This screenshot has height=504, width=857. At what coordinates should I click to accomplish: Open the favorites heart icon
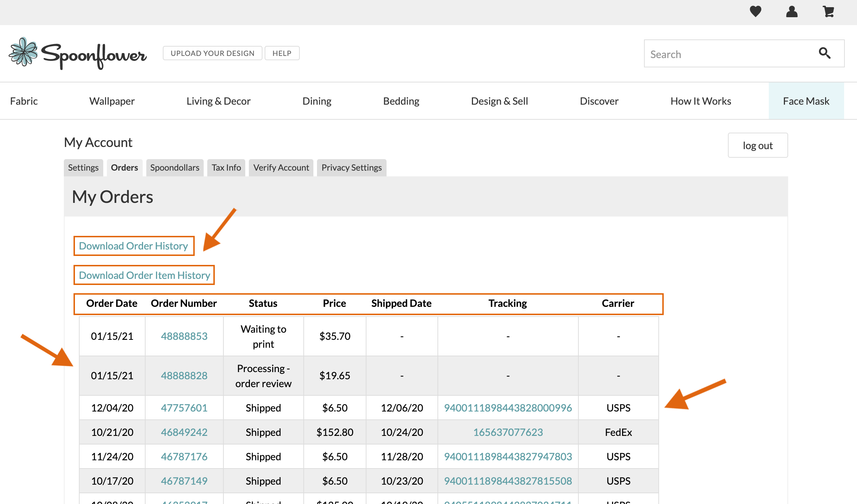(x=756, y=11)
